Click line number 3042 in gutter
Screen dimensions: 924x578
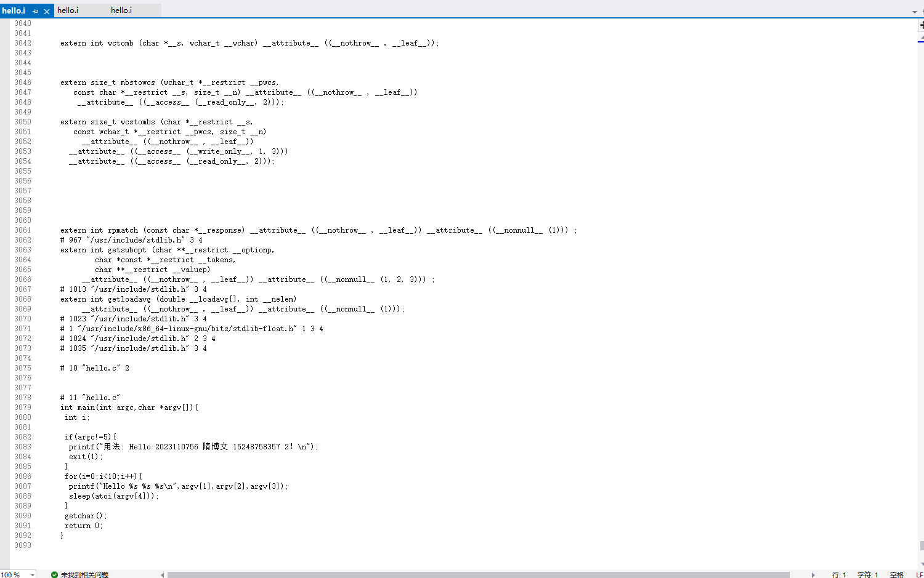tap(23, 43)
